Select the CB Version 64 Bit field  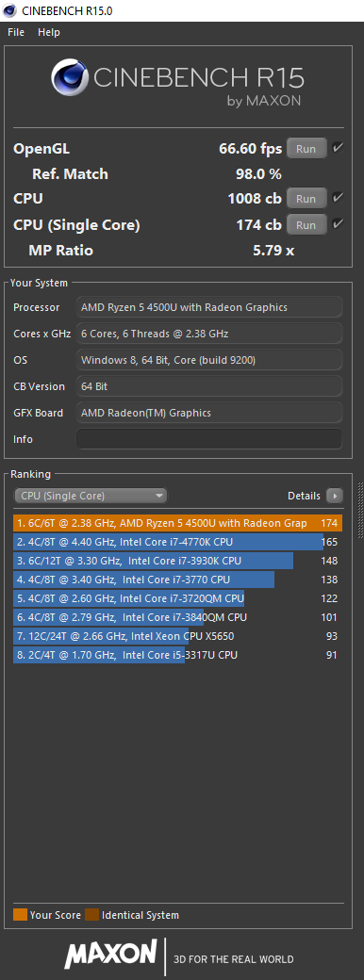[209, 386]
